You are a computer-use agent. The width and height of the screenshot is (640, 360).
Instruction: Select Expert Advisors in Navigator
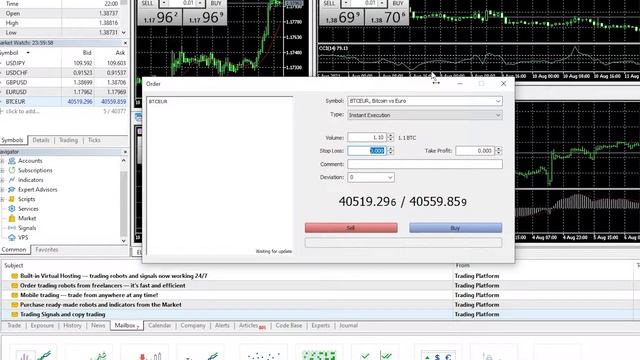(x=38, y=189)
